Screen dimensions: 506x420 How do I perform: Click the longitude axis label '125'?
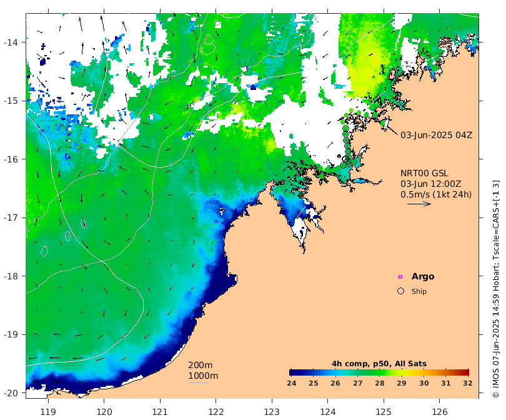point(384,412)
